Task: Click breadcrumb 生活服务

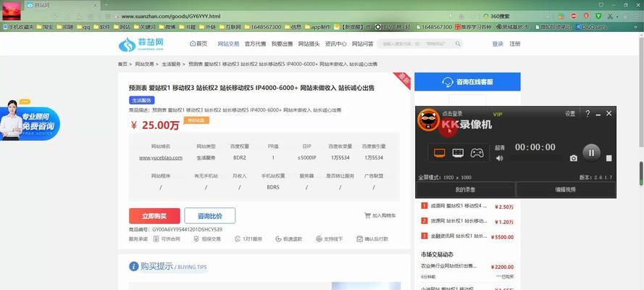Action: pyautogui.click(x=171, y=64)
